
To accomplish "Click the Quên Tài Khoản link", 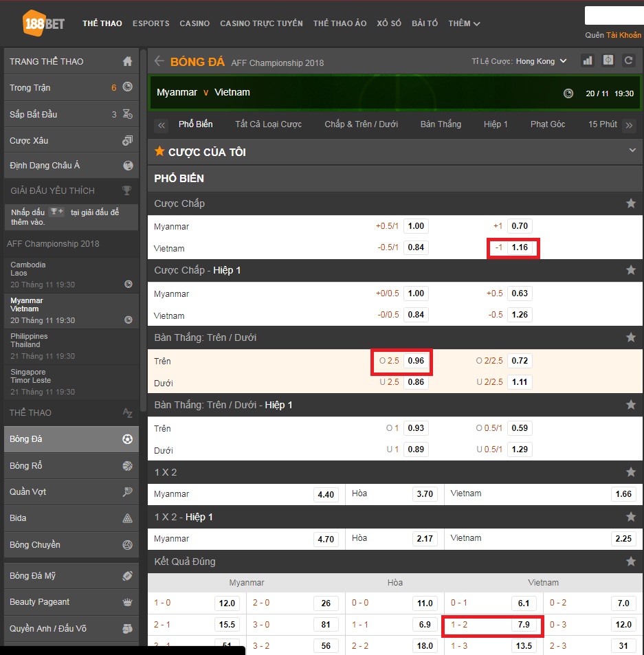I will (x=612, y=35).
